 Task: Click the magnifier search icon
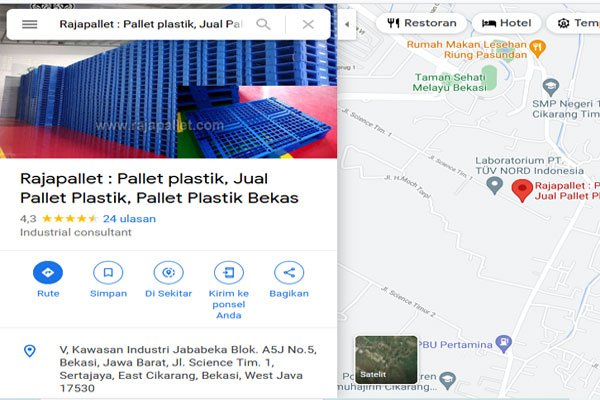[263, 24]
